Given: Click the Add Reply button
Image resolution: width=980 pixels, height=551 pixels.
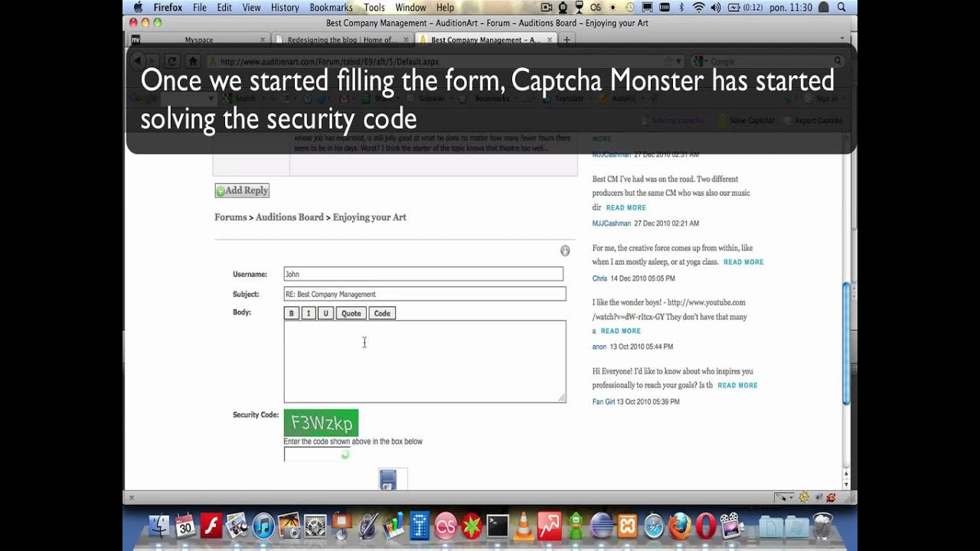Looking at the screenshot, I should click(x=242, y=191).
